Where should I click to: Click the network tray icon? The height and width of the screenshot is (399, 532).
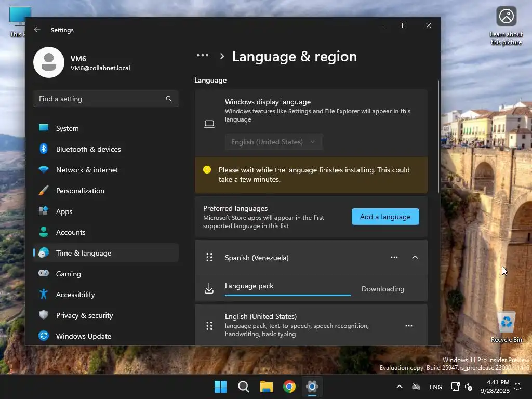(x=455, y=387)
